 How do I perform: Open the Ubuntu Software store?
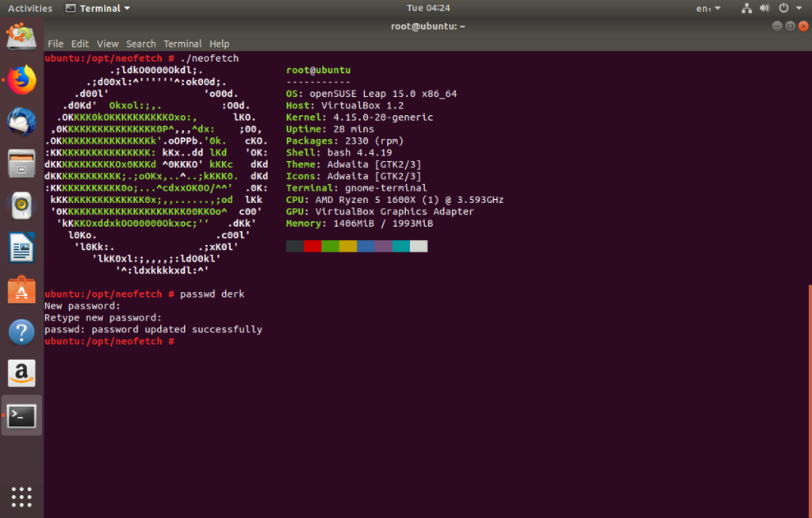pos(21,289)
